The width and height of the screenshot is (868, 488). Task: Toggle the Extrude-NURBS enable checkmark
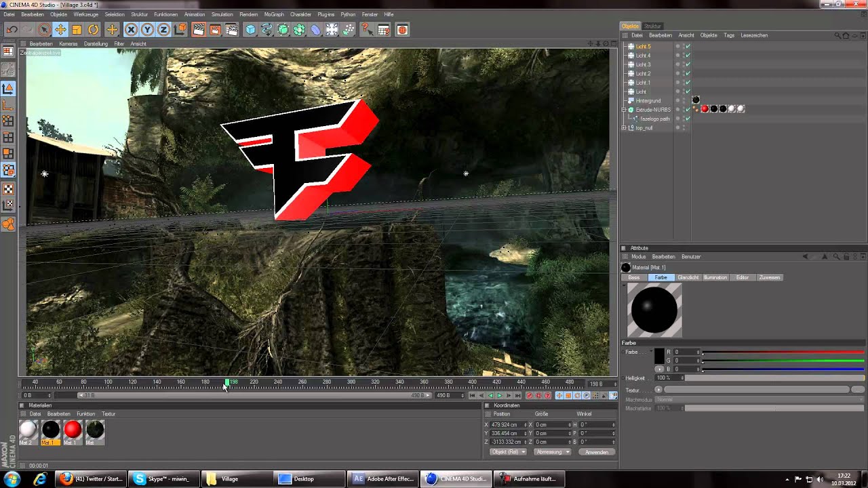pos(688,109)
